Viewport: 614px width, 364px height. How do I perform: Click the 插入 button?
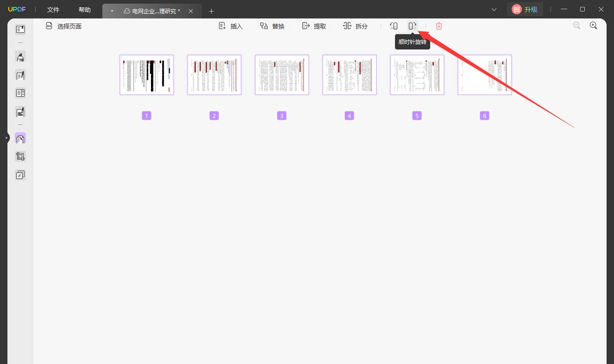[x=231, y=26]
